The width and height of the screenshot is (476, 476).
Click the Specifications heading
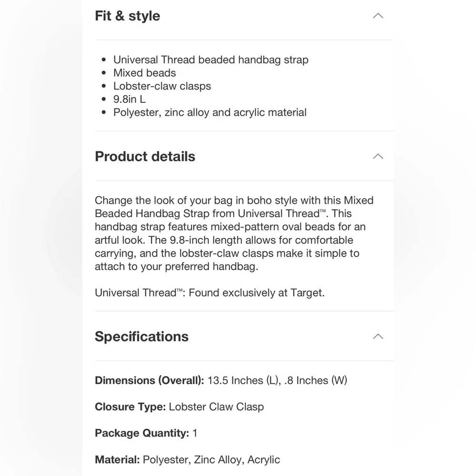(142, 336)
